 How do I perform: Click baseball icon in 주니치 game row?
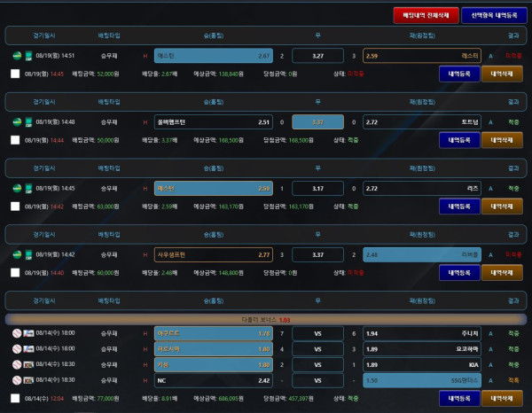(17, 333)
